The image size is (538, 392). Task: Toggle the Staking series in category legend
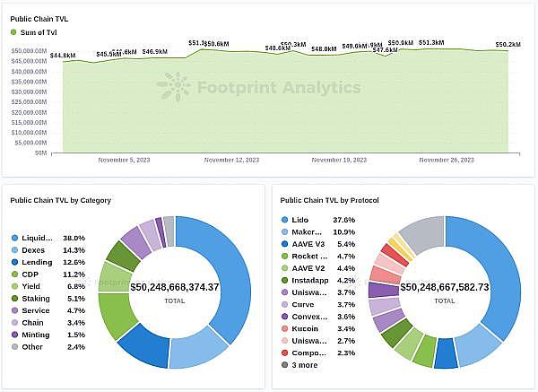(40, 299)
